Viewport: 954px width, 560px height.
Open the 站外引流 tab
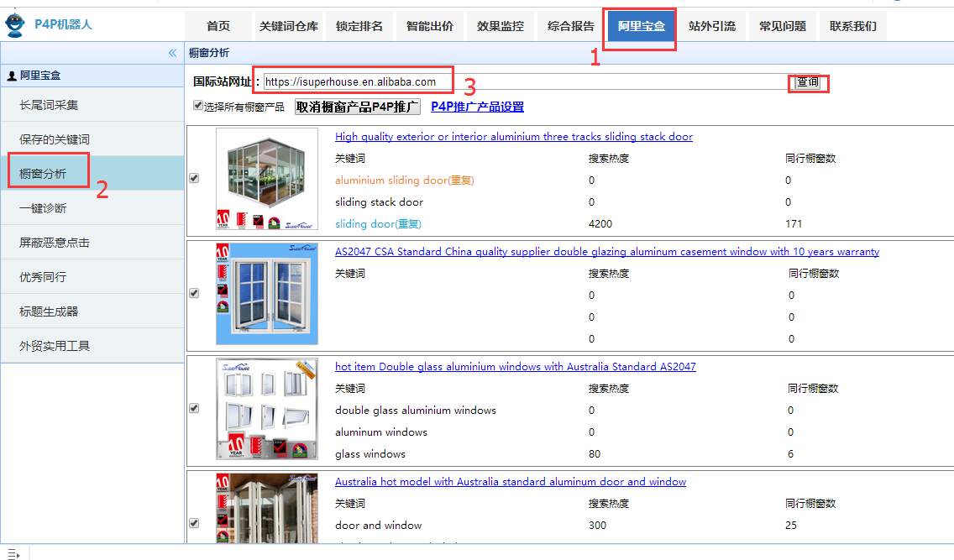(712, 26)
